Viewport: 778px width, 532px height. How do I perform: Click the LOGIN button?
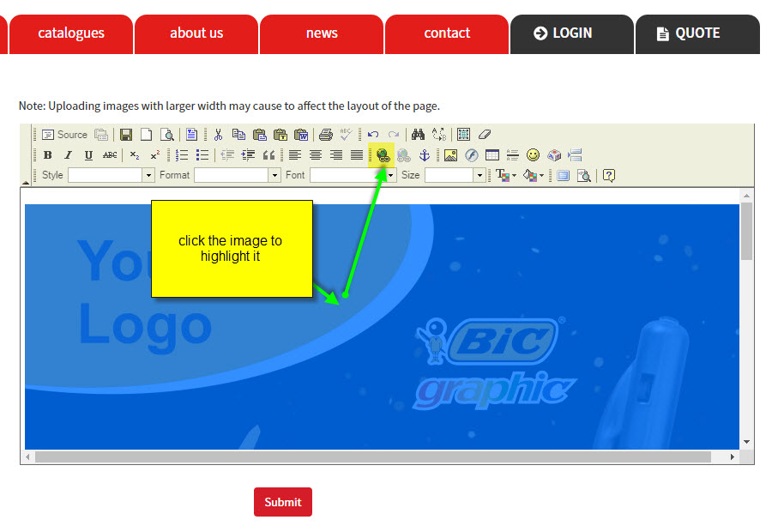(x=572, y=33)
